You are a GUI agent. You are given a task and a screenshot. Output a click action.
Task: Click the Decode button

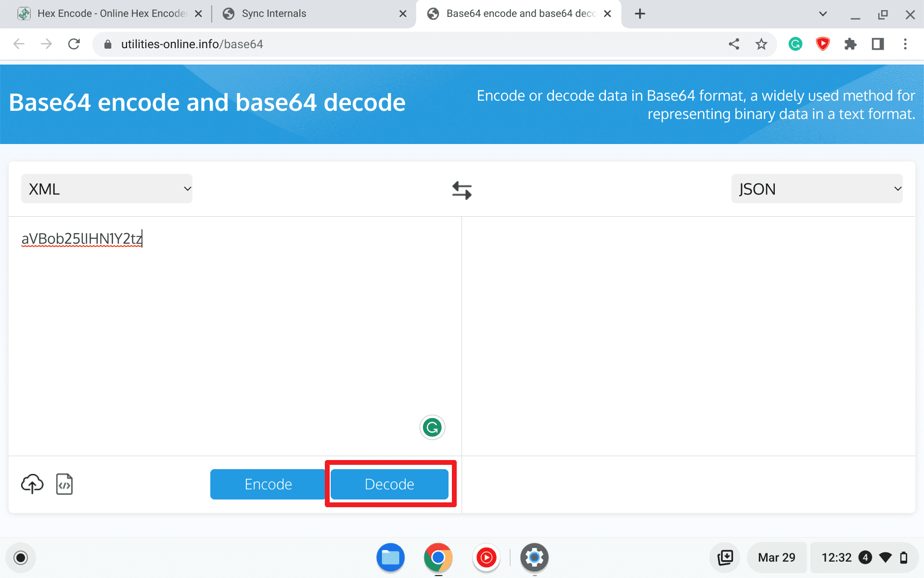click(x=389, y=484)
